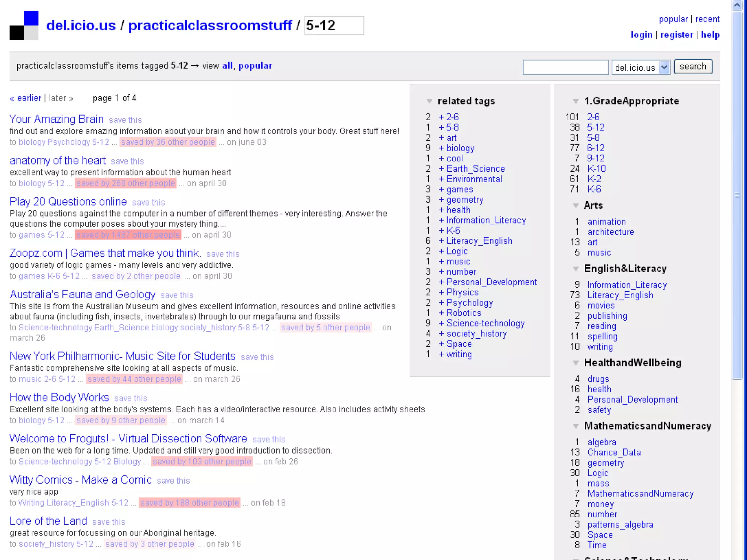View all items link in the info bar
Viewport: 747px width, 560px height.
coord(227,66)
